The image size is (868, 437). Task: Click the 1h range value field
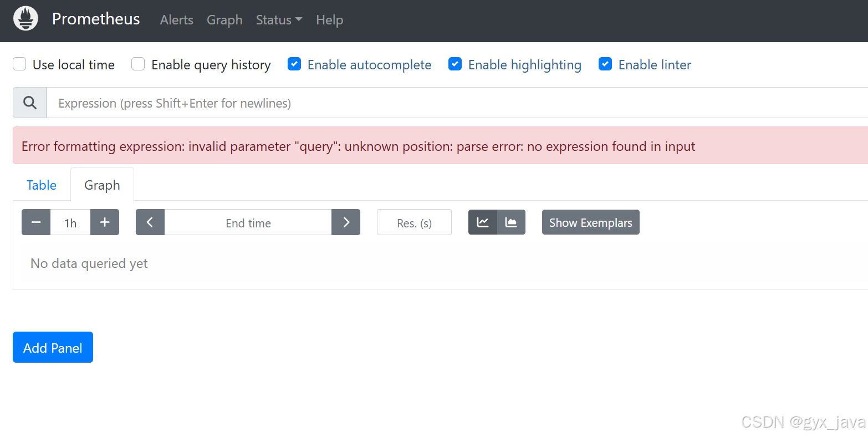70,222
